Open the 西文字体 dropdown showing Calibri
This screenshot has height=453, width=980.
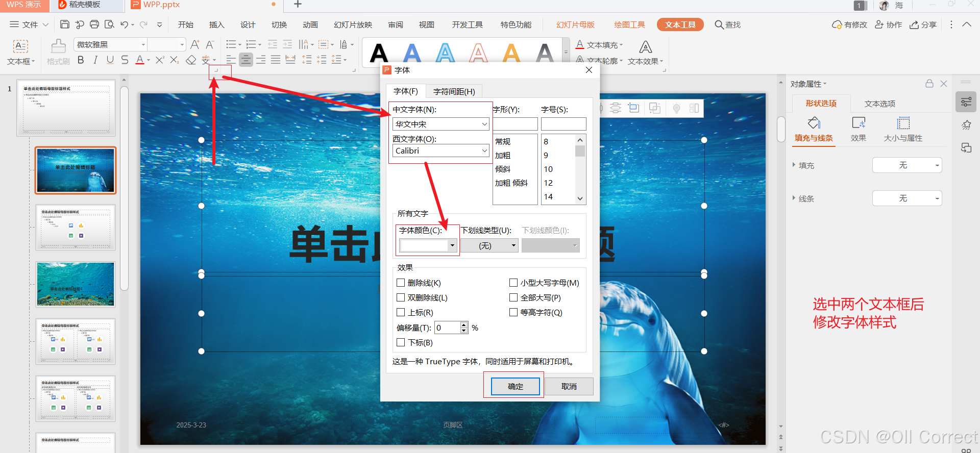click(441, 150)
